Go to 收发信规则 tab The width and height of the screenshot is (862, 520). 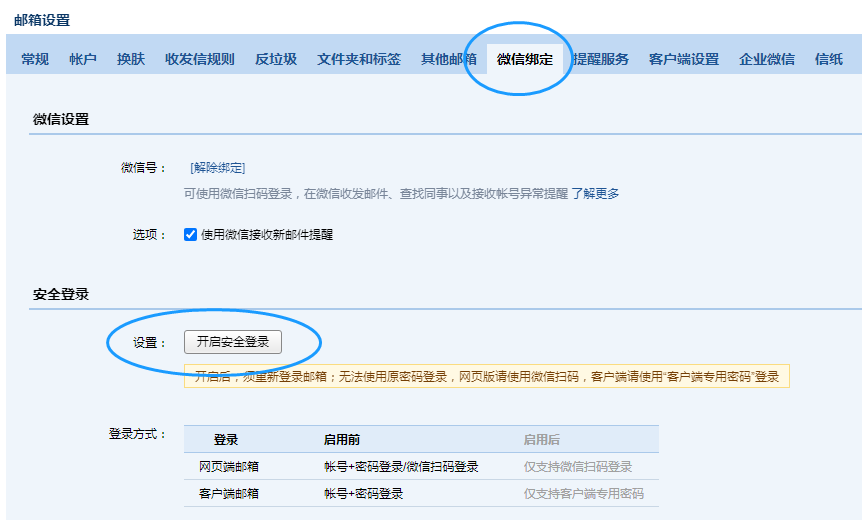click(x=200, y=59)
